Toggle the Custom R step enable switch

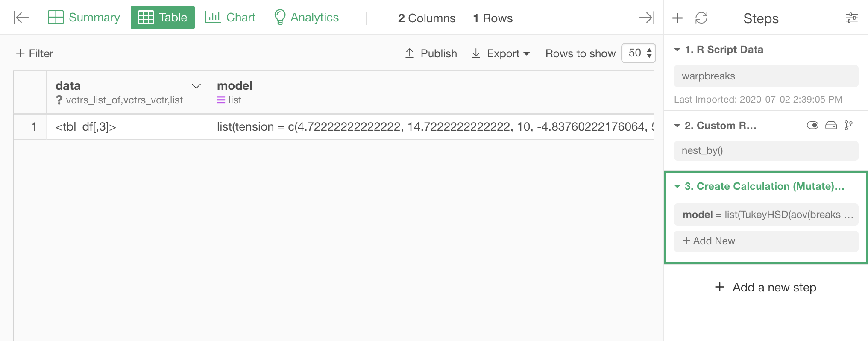[x=812, y=125]
